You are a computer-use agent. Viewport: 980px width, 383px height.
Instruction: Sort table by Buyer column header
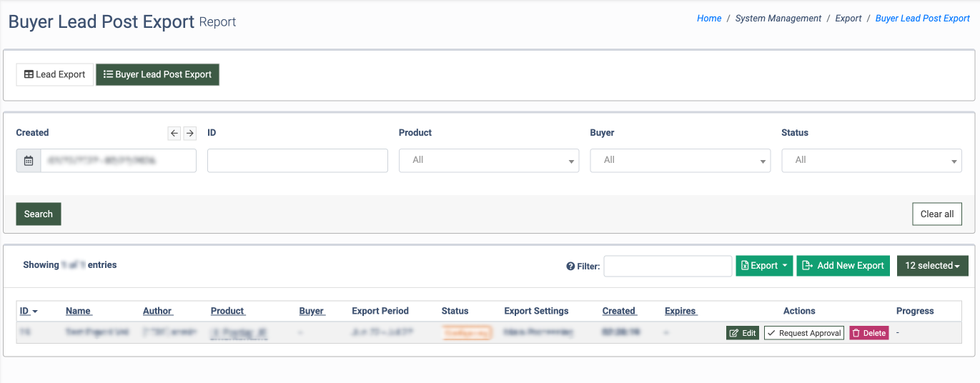[312, 311]
